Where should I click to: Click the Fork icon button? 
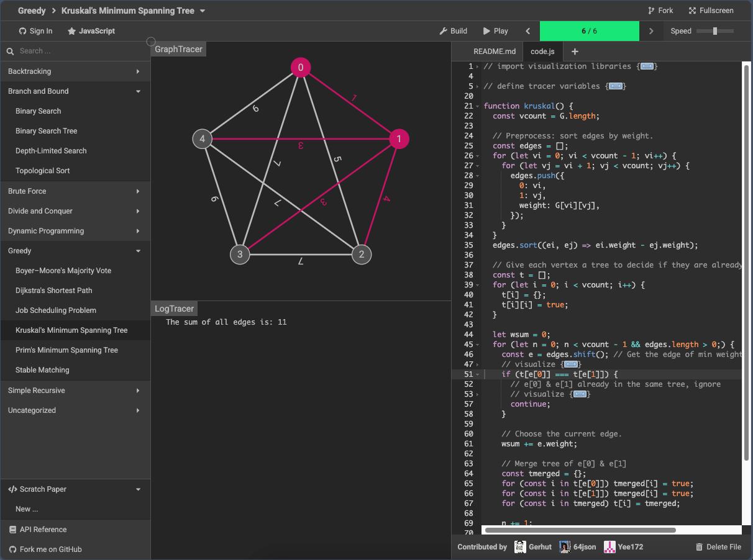(x=660, y=11)
